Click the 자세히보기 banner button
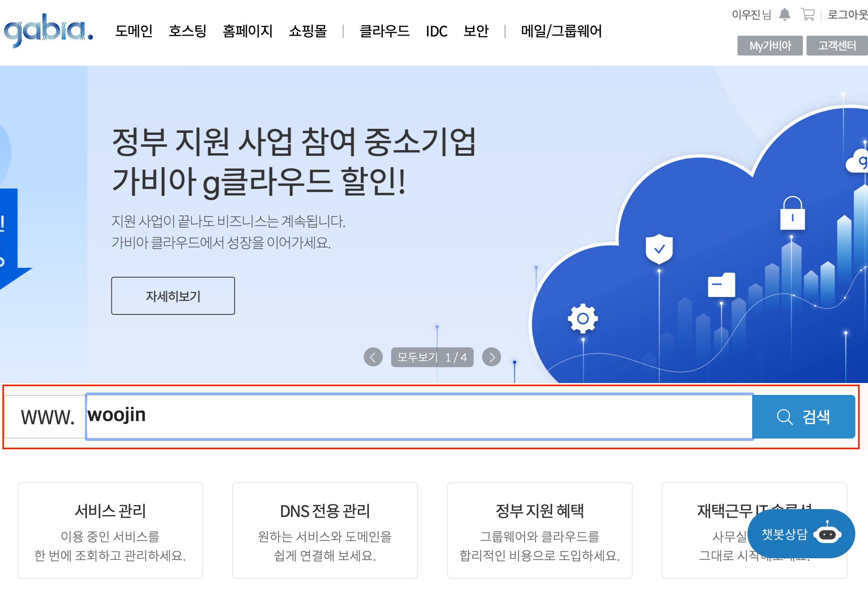The height and width of the screenshot is (590, 868). (x=173, y=296)
